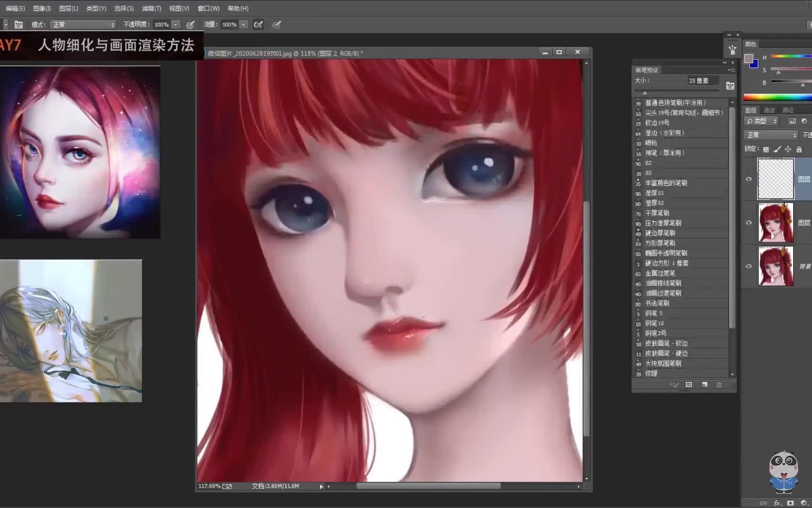Add a layer mask to the layer
The height and width of the screenshot is (508, 812).
pyautogui.click(x=790, y=503)
